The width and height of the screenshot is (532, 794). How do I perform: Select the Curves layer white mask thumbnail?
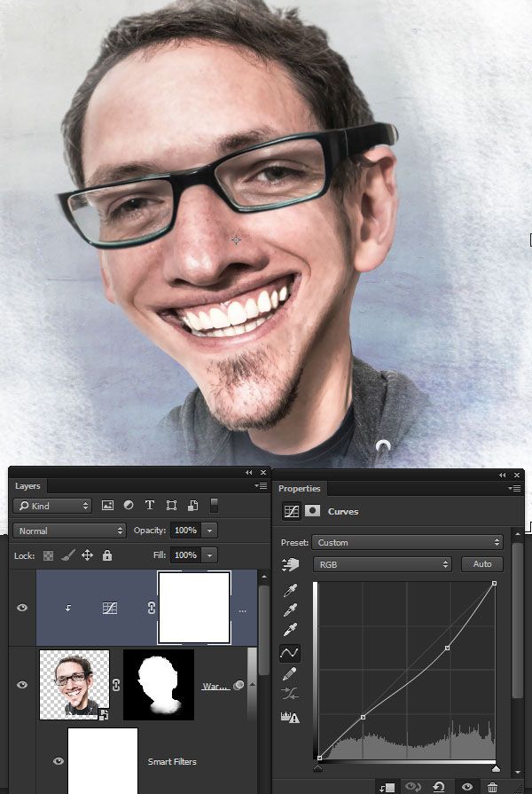pyautogui.click(x=194, y=608)
